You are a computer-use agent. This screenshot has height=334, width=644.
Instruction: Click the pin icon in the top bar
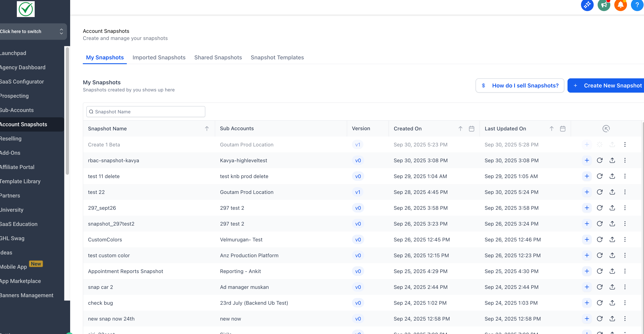coord(587,5)
